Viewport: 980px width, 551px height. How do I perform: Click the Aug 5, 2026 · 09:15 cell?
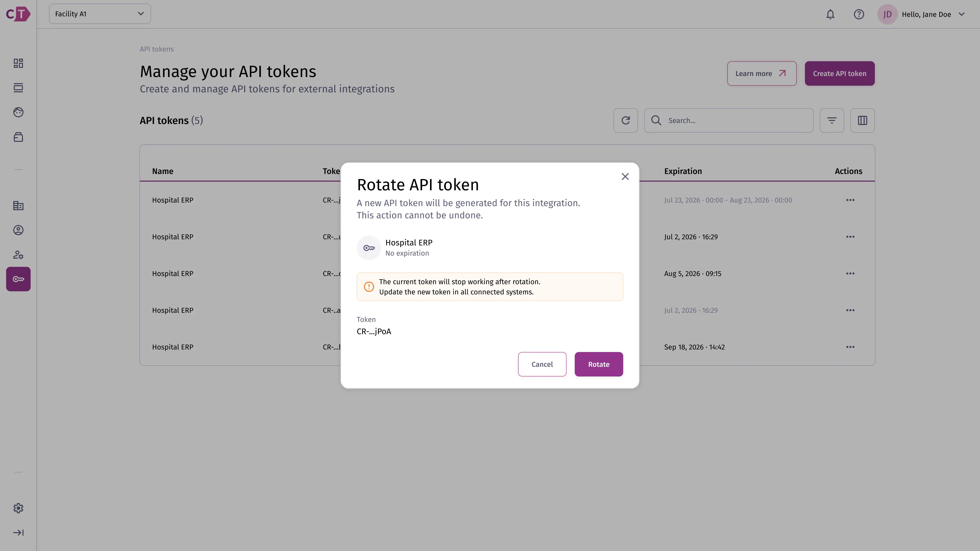pyautogui.click(x=692, y=273)
